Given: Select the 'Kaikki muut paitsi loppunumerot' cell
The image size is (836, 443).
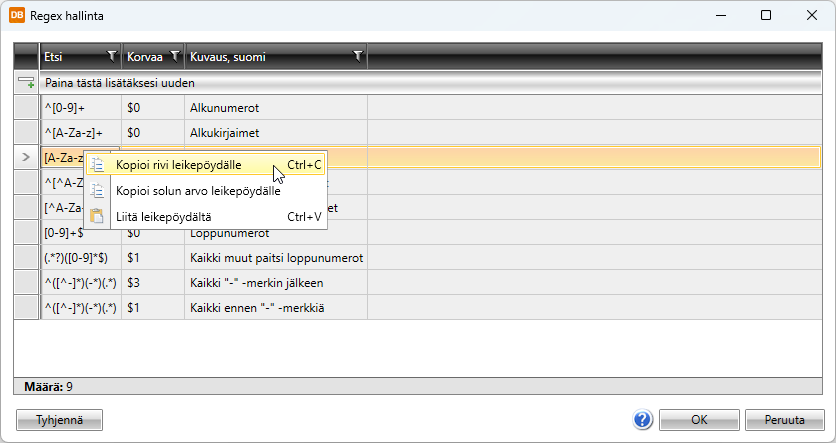Looking at the screenshot, I should (275, 257).
